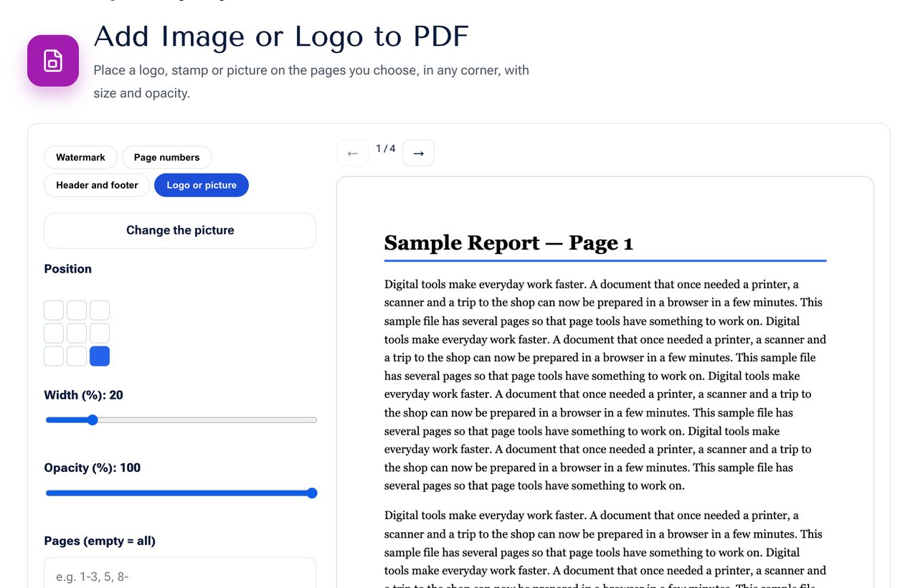Switch to the Watermark tab
The image size is (918, 588).
tap(80, 157)
